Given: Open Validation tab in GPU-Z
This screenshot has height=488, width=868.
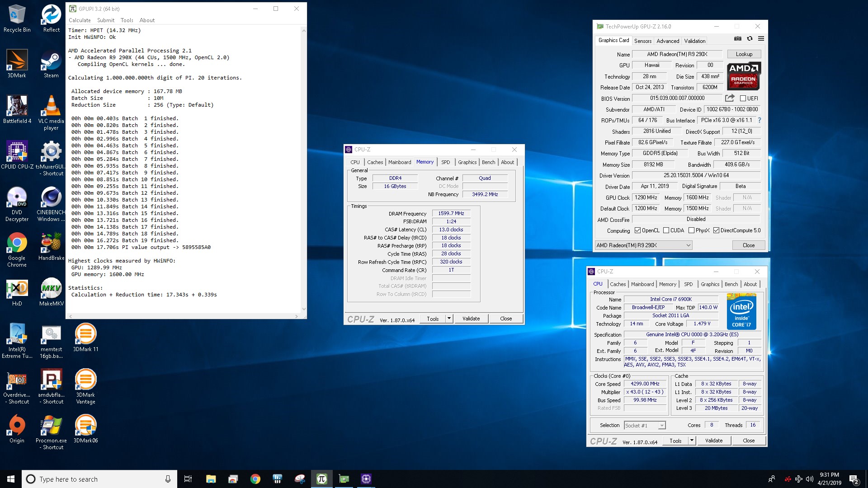Looking at the screenshot, I should (695, 41).
